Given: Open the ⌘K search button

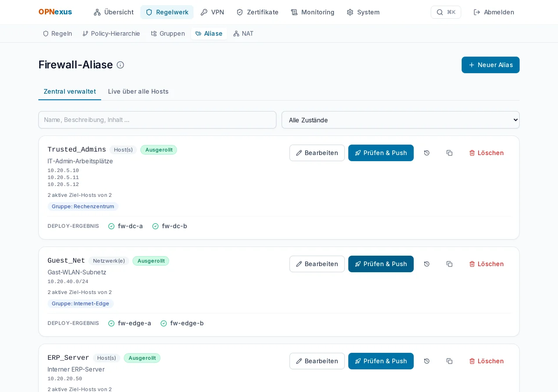Looking at the screenshot, I should coord(446,12).
